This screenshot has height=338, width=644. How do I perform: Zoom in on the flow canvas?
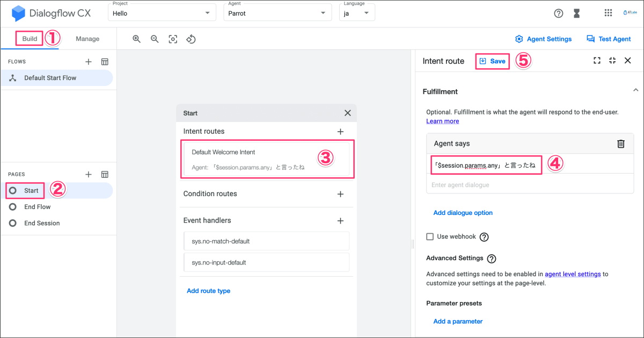pyautogui.click(x=137, y=39)
